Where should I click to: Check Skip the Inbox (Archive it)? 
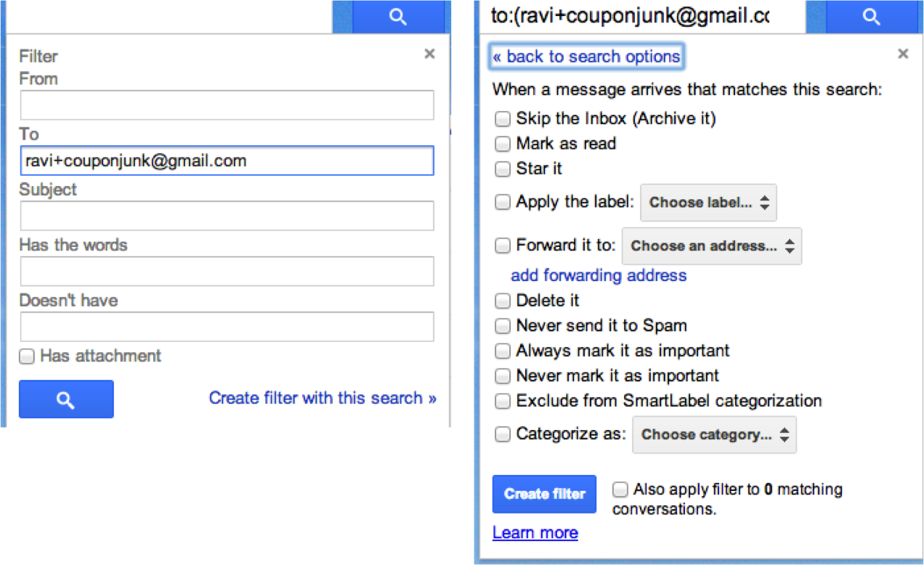tap(502, 119)
